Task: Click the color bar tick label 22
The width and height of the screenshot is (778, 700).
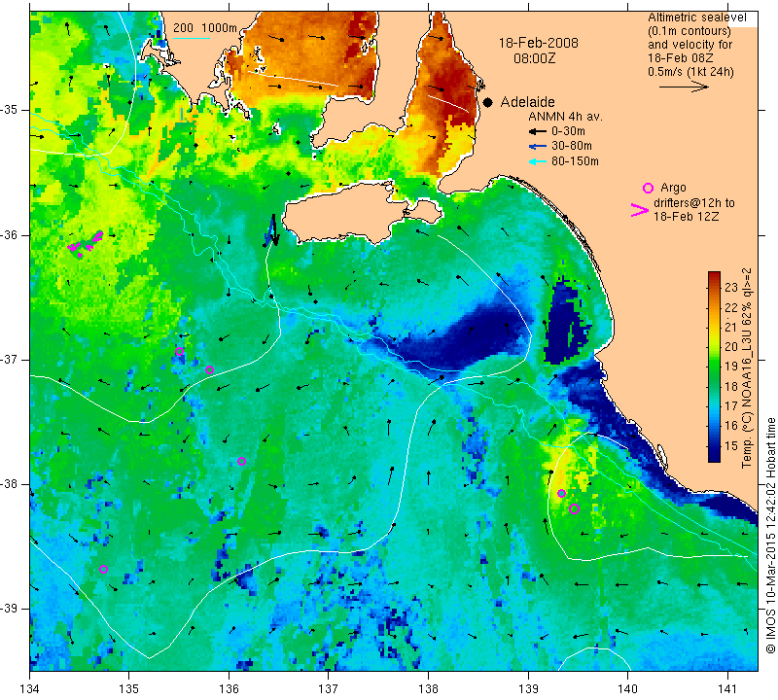Action: (x=731, y=307)
